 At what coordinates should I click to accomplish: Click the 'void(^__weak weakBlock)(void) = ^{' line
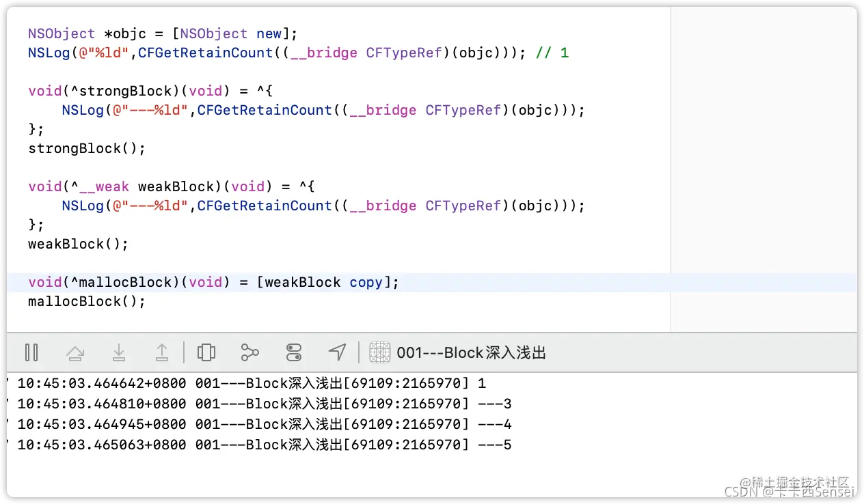click(172, 186)
